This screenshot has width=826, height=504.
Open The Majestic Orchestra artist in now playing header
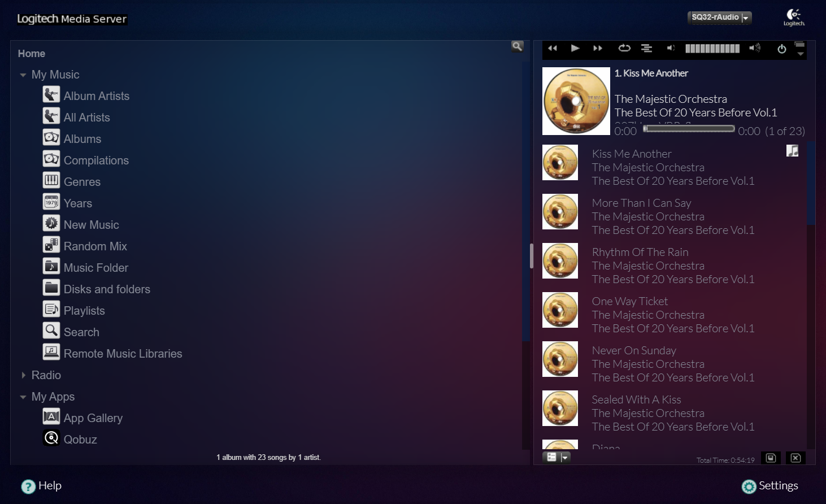point(671,99)
